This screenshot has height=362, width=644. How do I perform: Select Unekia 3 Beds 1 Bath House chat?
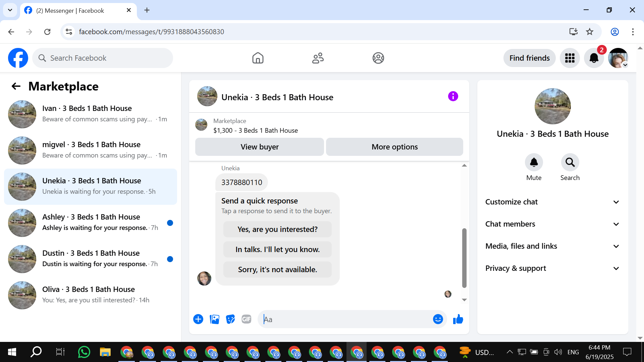click(91, 187)
